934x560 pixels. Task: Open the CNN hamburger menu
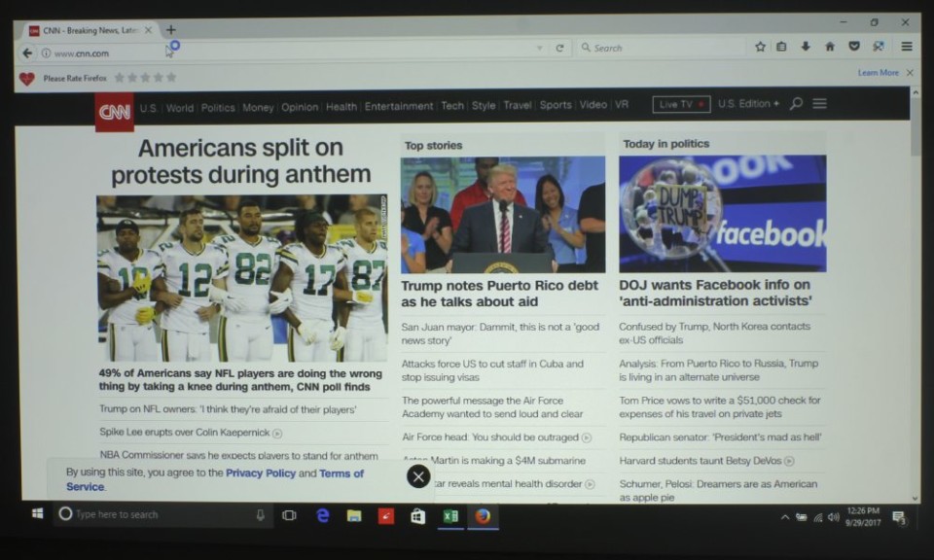coord(819,104)
